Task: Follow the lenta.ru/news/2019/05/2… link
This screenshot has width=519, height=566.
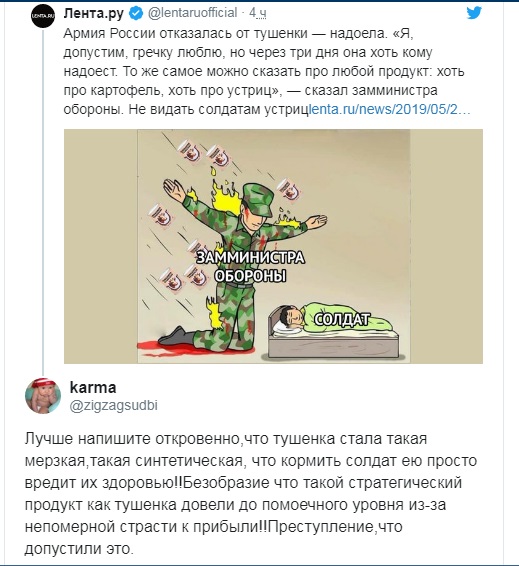Action: point(390,109)
